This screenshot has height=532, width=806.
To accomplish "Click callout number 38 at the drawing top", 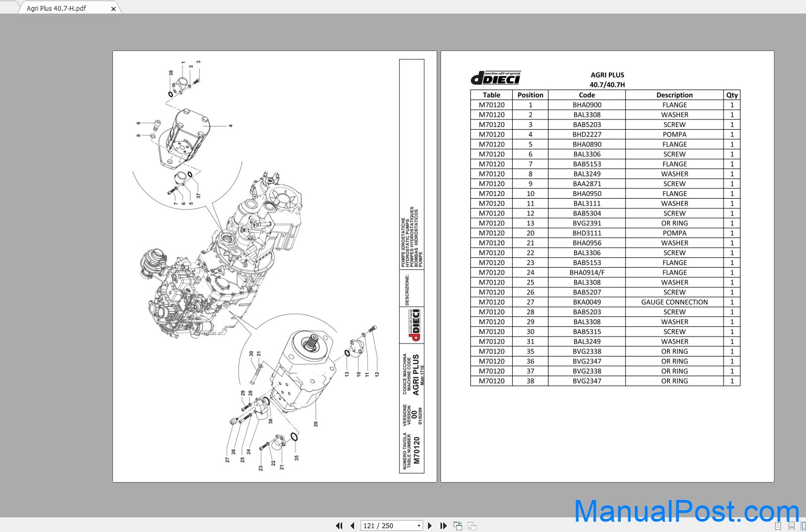I will [171, 73].
